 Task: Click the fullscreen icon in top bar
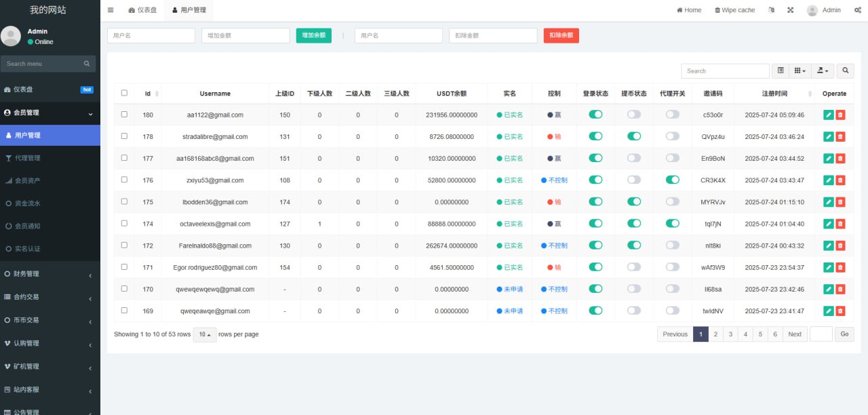tap(790, 10)
